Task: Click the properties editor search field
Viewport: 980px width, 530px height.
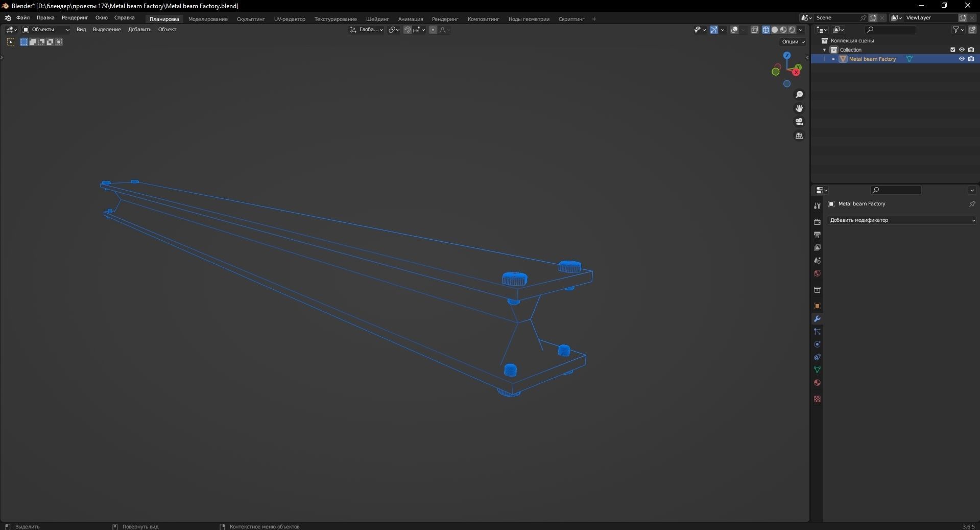Action: pos(896,190)
